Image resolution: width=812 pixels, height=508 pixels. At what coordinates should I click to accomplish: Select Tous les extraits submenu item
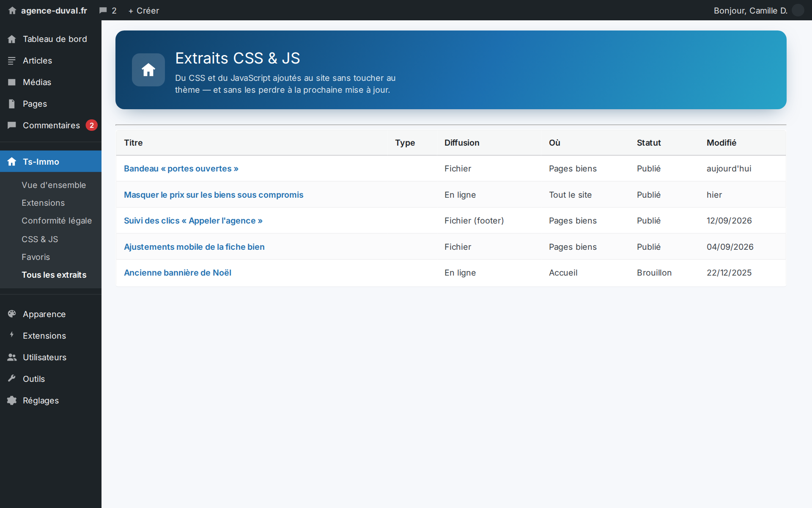point(54,275)
